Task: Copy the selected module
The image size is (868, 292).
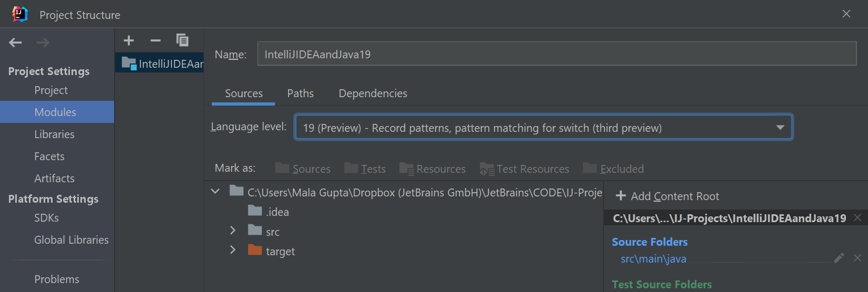Action: (182, 40)
